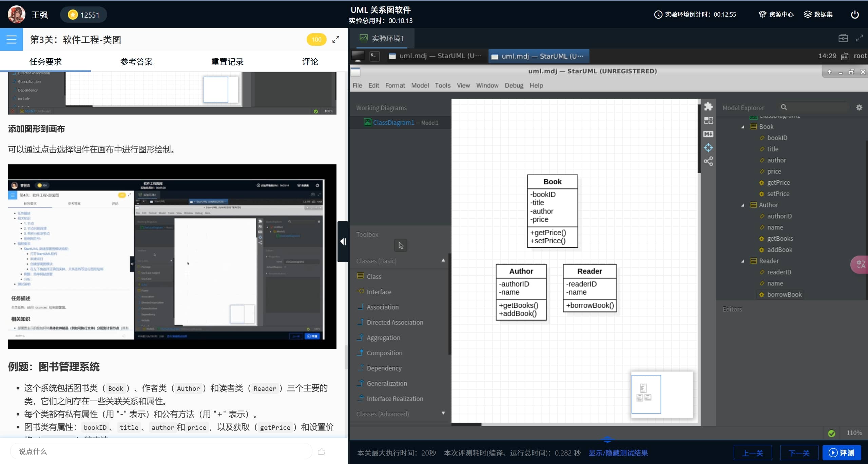Screen dimensions: 868x464
Task: Click 显示/隐藏测试结果 link
Action: point(618,453)
